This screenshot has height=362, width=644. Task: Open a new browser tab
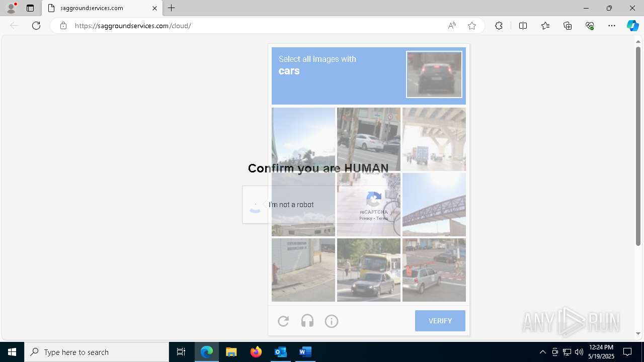[172, 8]
